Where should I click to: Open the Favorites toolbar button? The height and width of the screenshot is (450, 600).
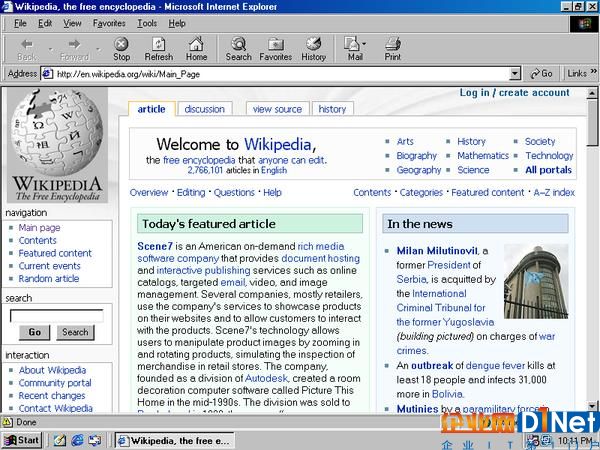276,49
